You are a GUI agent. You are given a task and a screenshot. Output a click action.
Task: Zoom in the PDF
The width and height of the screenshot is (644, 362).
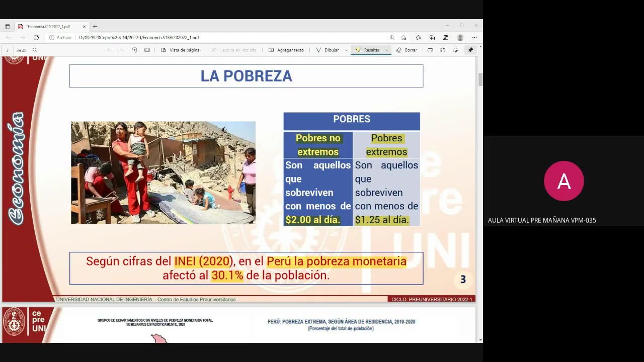(122, 50)
